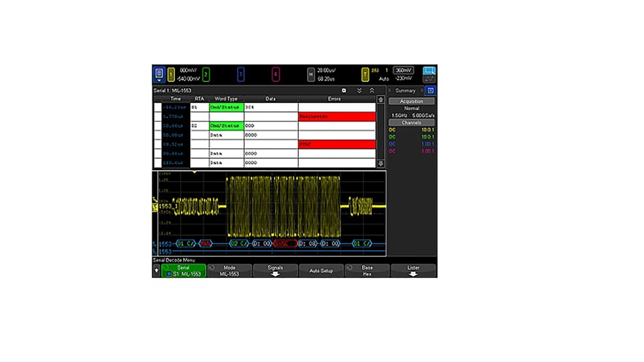Open lister settings gear icon
The height and width of the screenshot is (362, 644).
(x=344, y=91)
